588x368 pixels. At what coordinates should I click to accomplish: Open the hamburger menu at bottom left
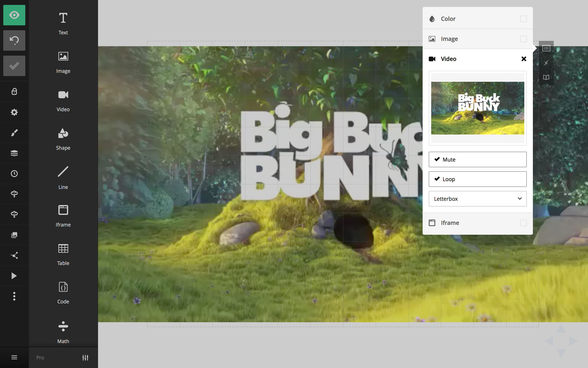[14, 357]
